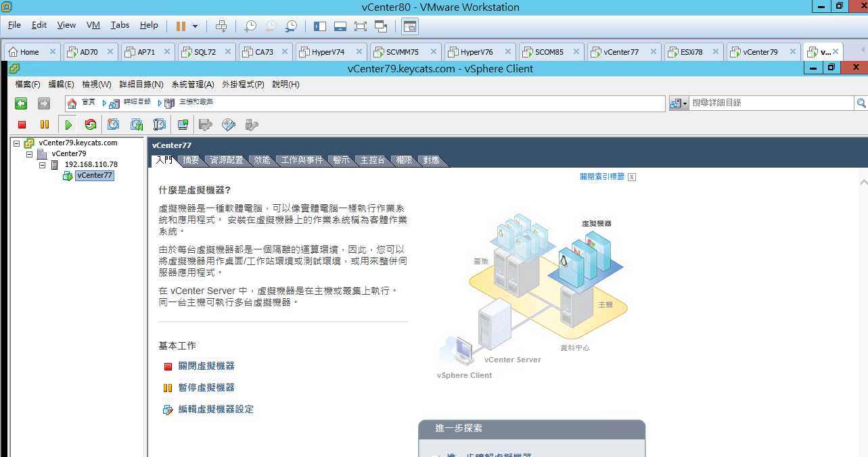Click the USB device connect toolbar icon
The height and width of the screenshot is (457, 868).
[252, 124]
